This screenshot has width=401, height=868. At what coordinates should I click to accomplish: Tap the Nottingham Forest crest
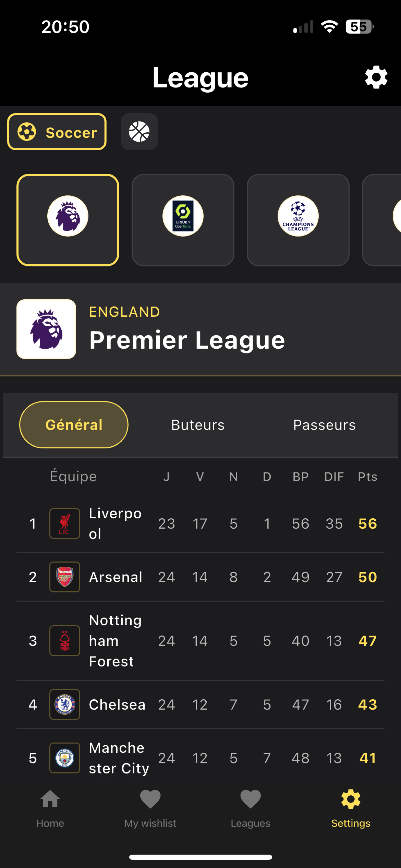pos(65,641)
